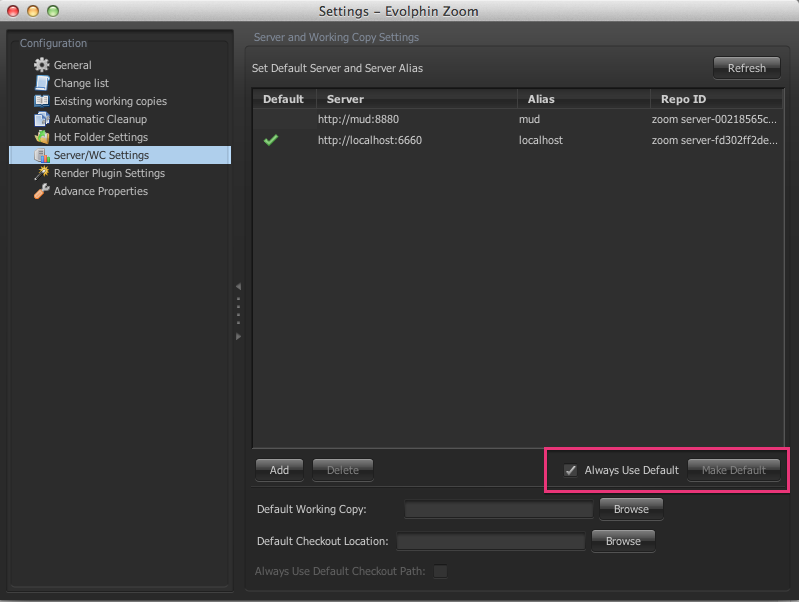Click the Hot Folder Settings icon
Viewport: 799px width, 602px height.
(41, 137)
